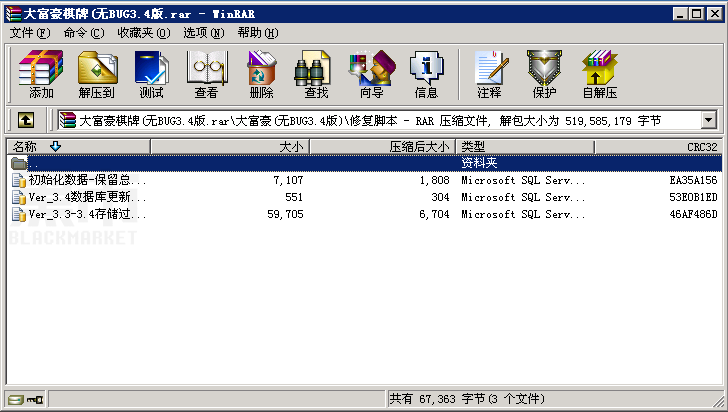
Task: Click CRC32 value 53E0B1ED
Action: (x=693, y=197)
